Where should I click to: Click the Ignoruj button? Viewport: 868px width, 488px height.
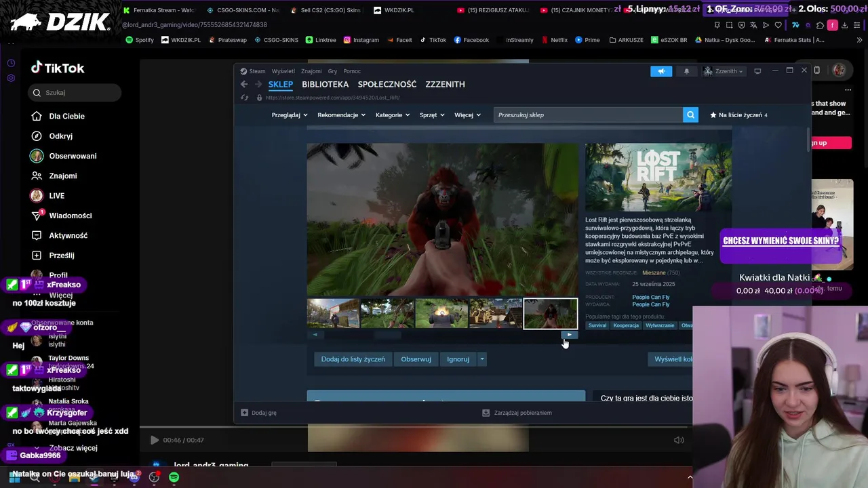(x=458, y=359)
